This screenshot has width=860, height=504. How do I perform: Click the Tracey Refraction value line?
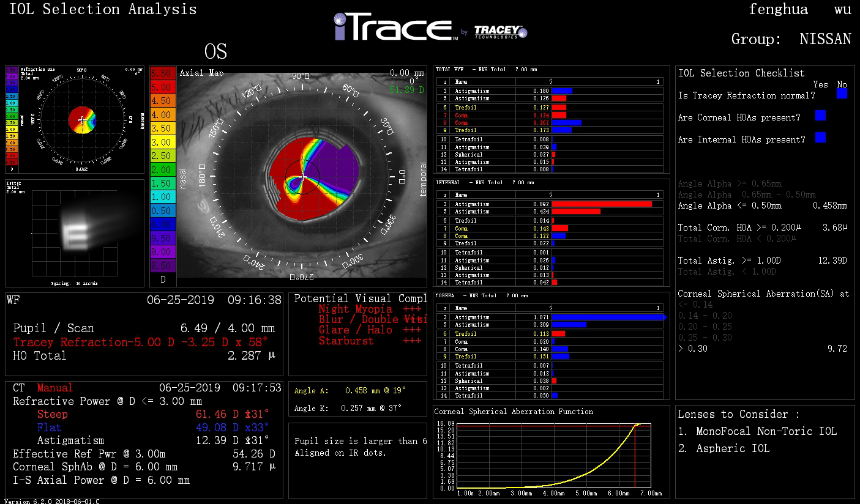[141, 342]
